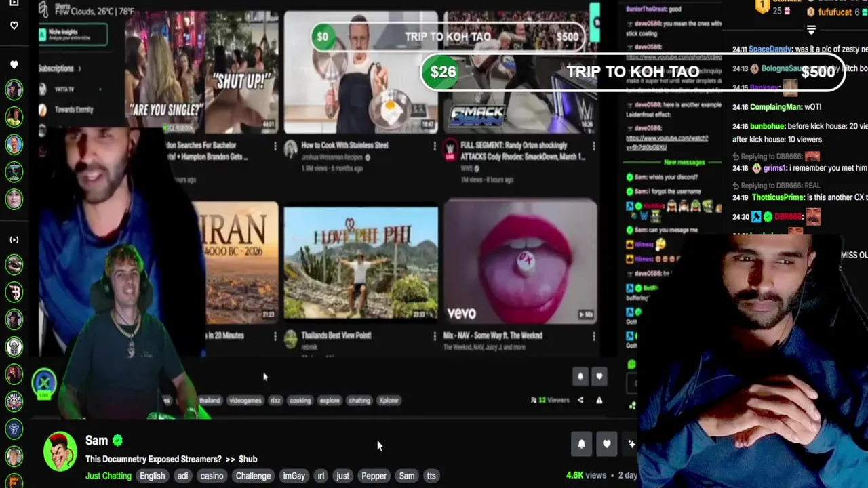Open the first followed channel avatar in sidebar
Viewport: 868px width, 488px height.
click(x=14, y=89)
